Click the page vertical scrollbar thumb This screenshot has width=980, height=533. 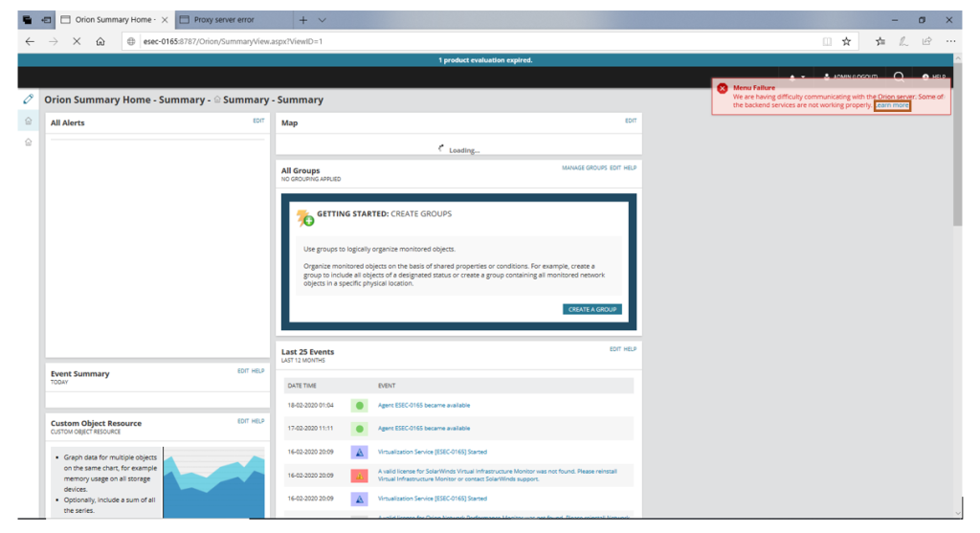957,144
